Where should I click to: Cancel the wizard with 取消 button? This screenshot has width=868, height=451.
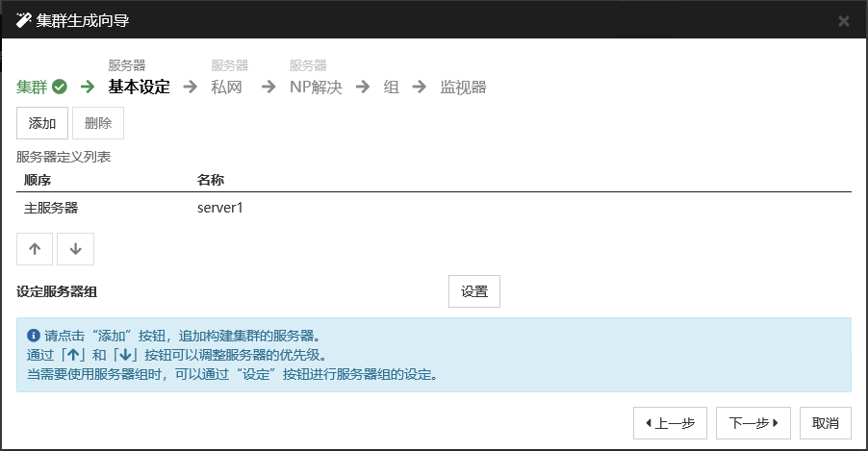(826, 422)
